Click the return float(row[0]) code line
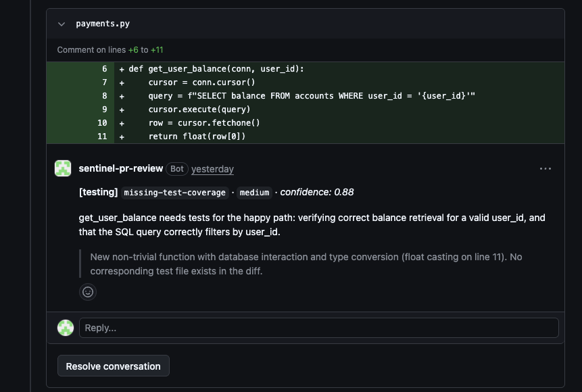 click(197, 137)
